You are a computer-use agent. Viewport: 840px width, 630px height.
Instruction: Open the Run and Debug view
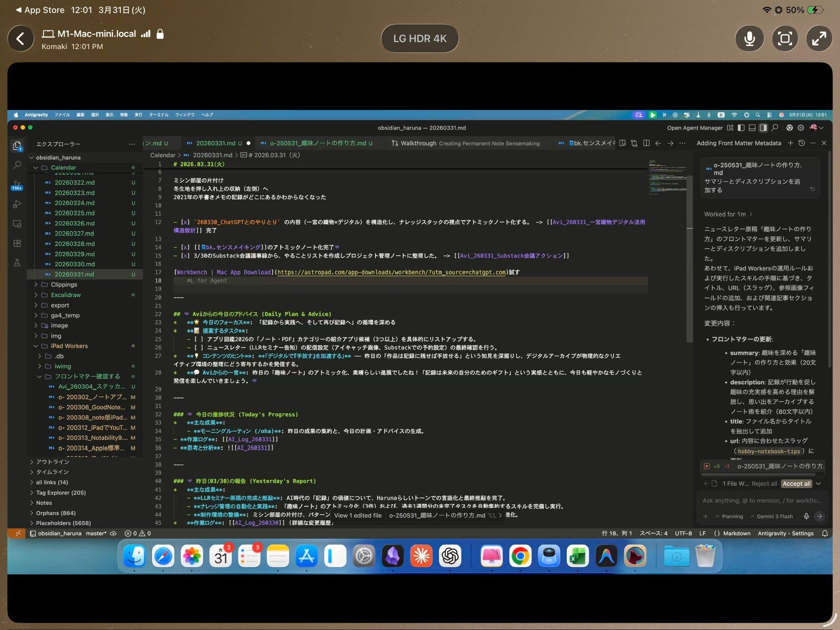point(17,204)
